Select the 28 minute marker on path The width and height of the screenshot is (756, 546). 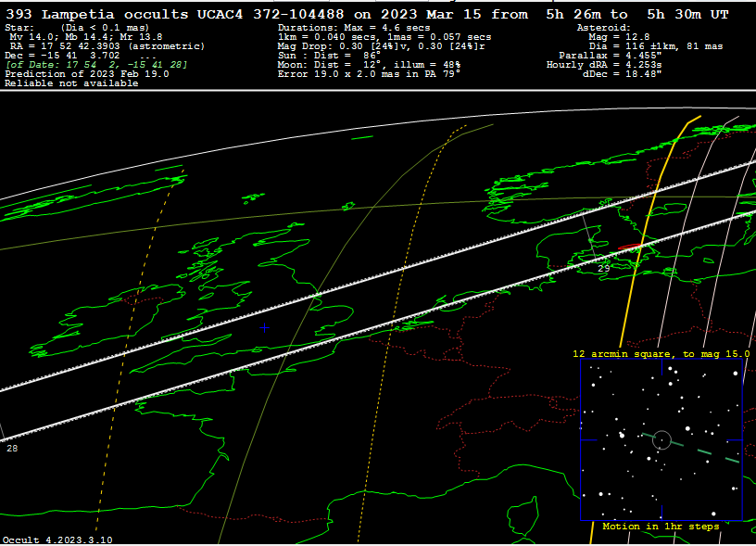point(11,448)
